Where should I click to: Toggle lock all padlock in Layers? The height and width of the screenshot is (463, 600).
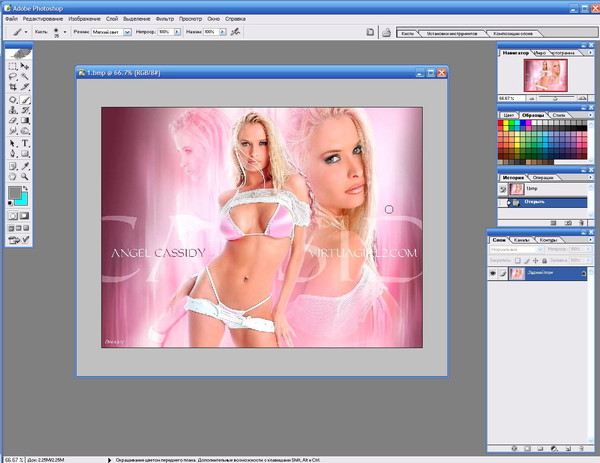(x=544, y=261)
